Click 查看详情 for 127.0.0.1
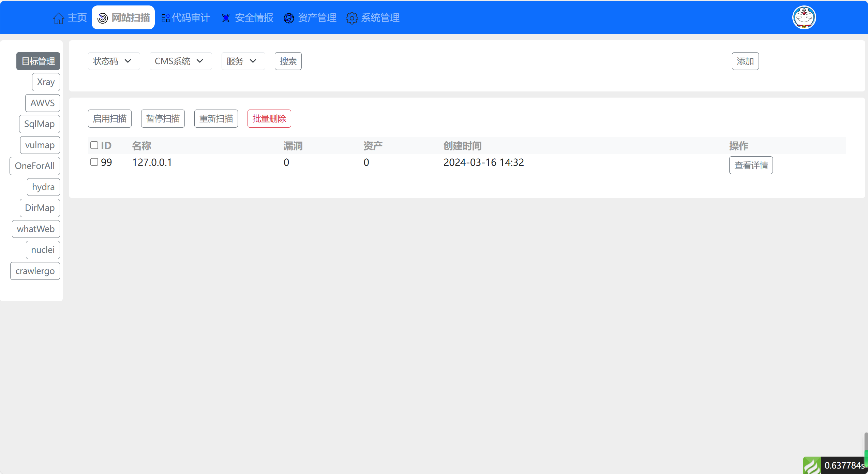 click(x=751, y=165)
